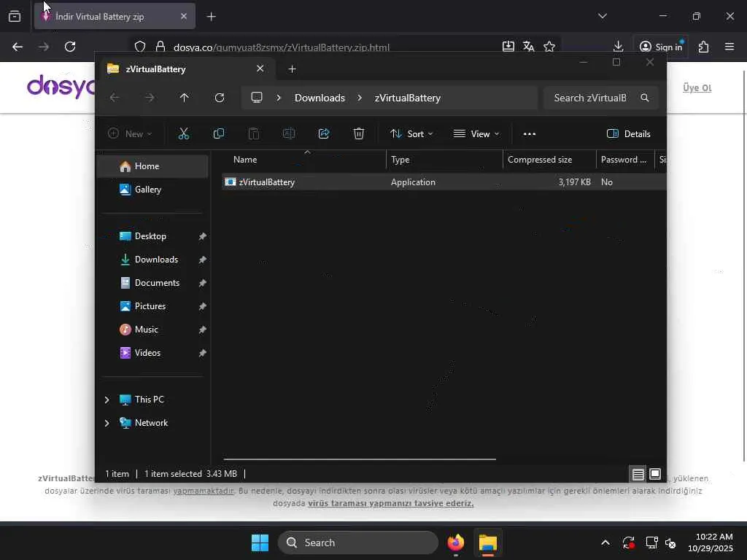Open the Firefox translate page icon
The image size is (747, 560).
tap(528, 47)
